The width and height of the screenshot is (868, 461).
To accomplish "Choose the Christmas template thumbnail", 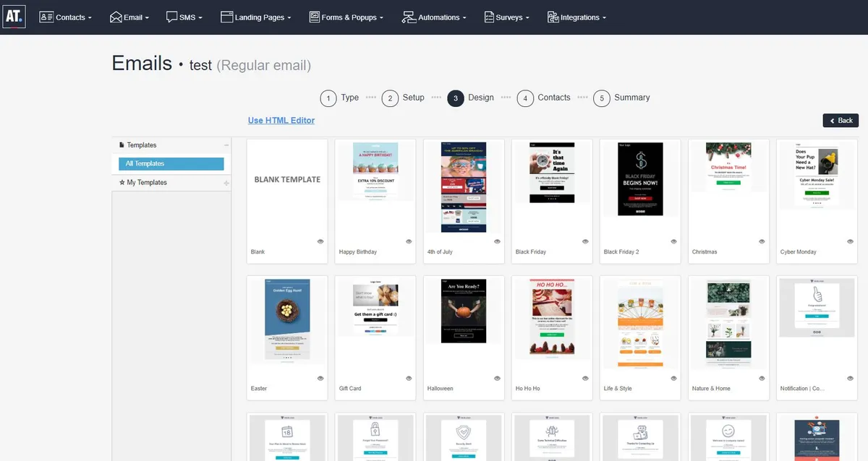I will (x=728, y=167).
